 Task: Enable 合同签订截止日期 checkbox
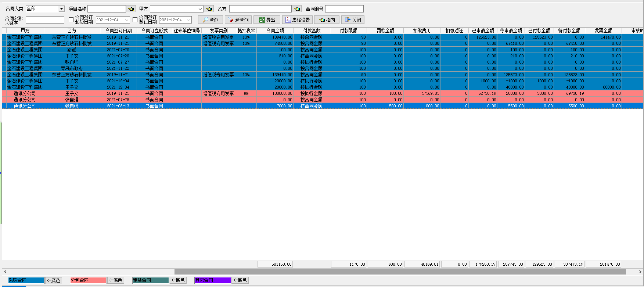point(135,20)
